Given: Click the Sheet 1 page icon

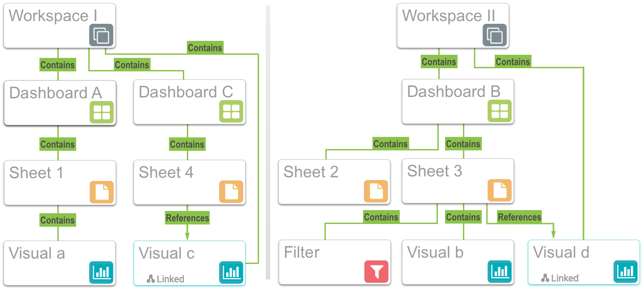Looking at the screenshot, I should 101,192.
